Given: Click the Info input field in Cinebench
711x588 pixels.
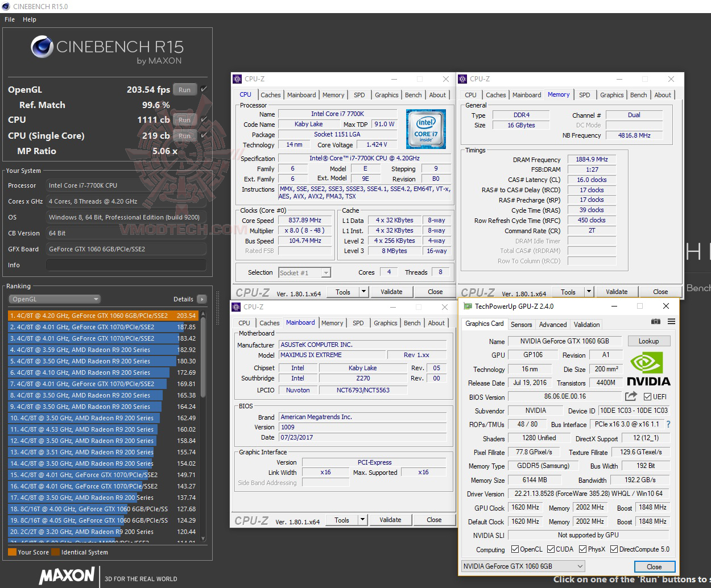Looking at the screenshot, I should click(126, 265).
